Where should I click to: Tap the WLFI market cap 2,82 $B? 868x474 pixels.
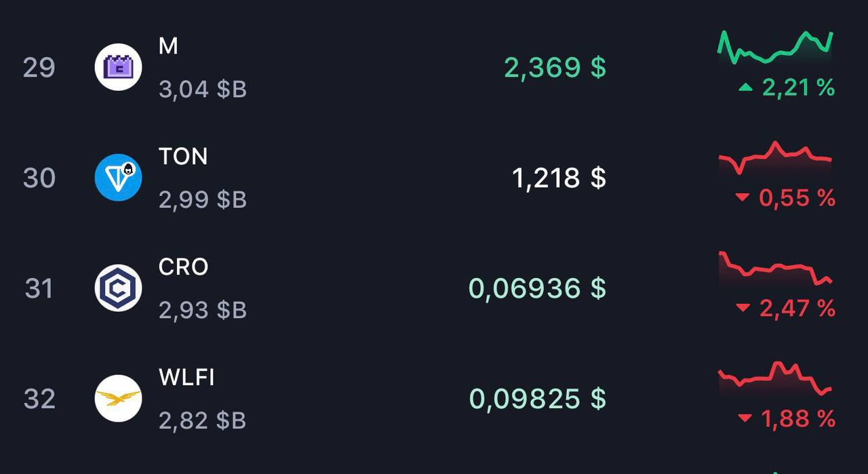[202, 420]
